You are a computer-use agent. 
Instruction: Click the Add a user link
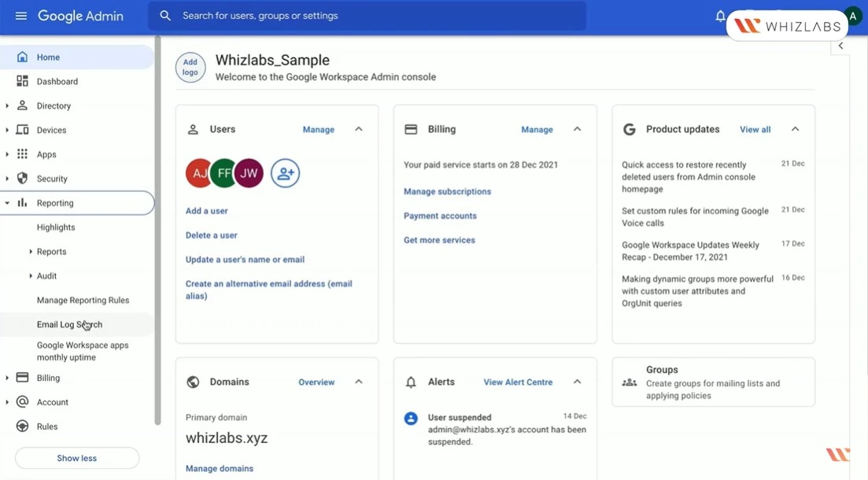coord(206,211)
